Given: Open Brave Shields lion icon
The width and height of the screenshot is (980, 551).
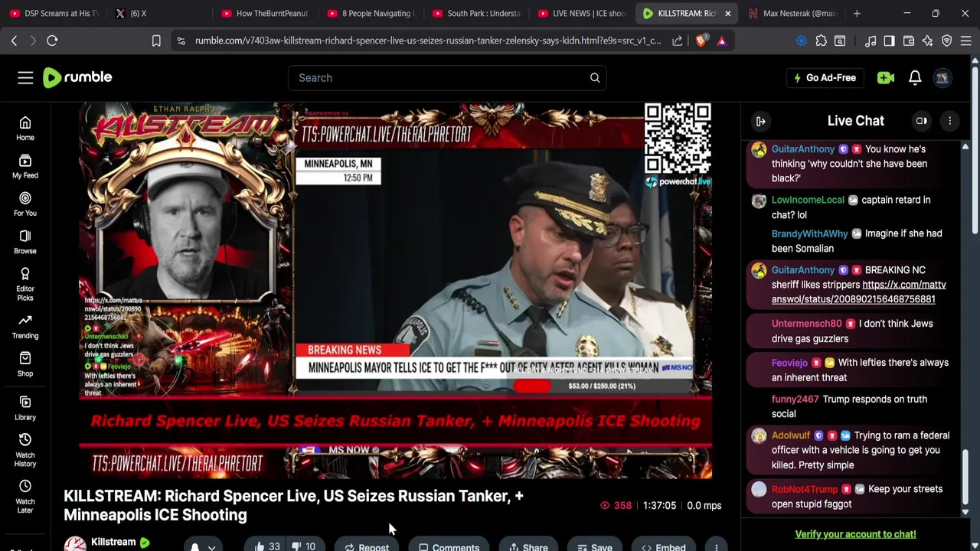Looking at the screenshot, I should (701, 41).
